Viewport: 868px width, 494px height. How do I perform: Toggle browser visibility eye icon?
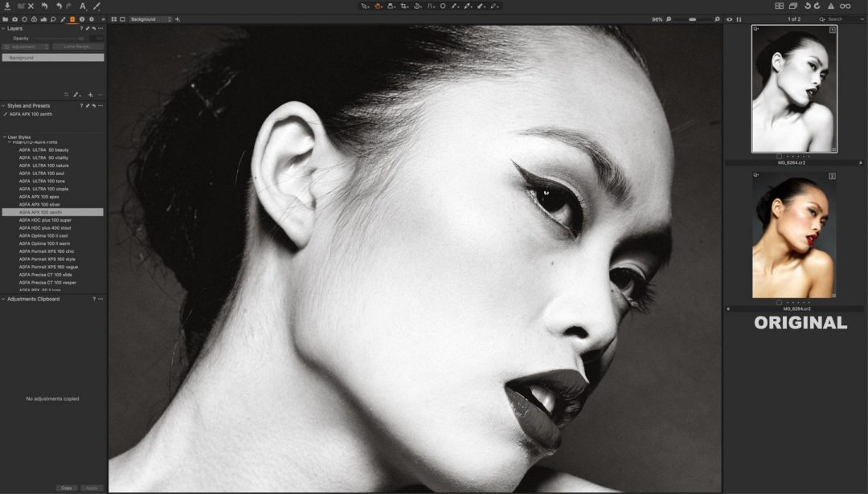730,18
